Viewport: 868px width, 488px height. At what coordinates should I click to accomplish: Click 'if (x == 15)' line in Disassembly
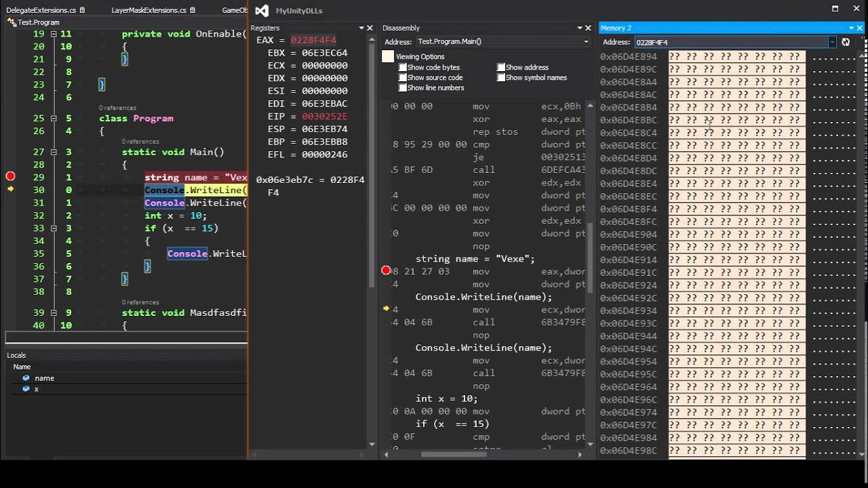[452, 424]
